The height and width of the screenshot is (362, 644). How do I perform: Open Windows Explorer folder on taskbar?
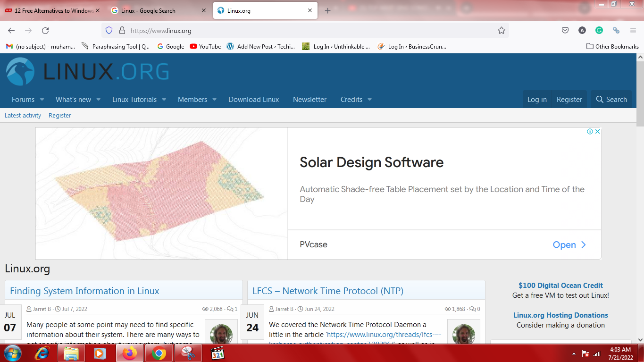coord(71,353)
